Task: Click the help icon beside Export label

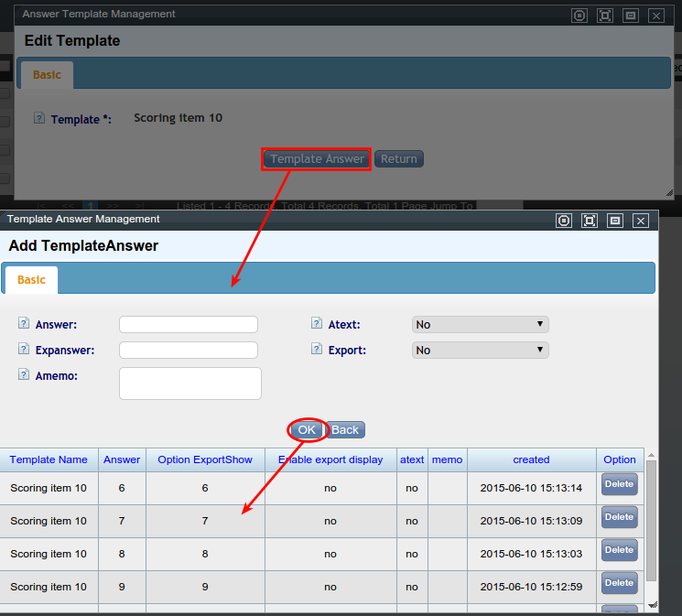Action: pos(317,350)
